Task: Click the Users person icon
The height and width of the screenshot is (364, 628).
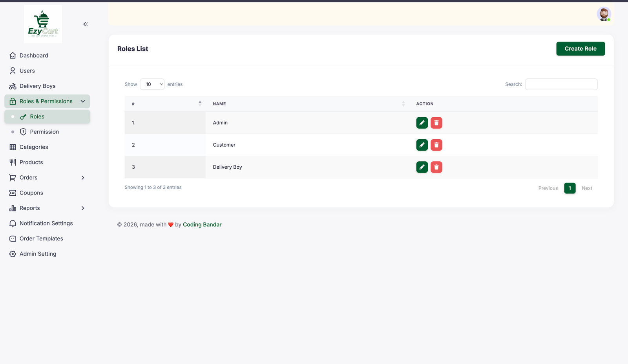Action: (x=13, y=71)
